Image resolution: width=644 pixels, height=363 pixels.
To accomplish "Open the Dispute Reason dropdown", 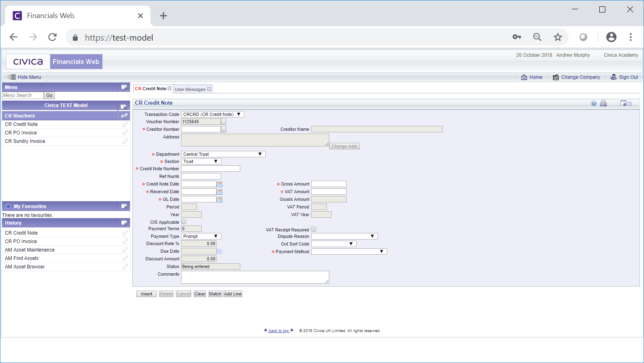I will point(345,236).
